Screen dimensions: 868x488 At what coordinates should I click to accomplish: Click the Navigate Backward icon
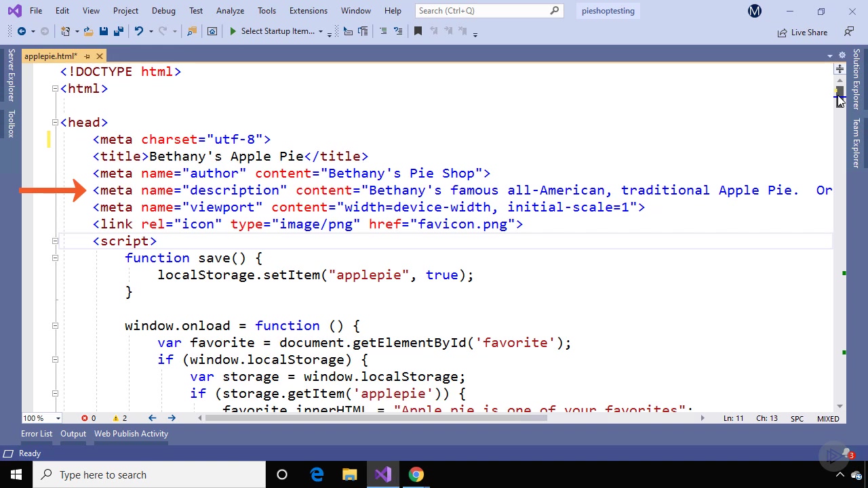click(22, 31)
